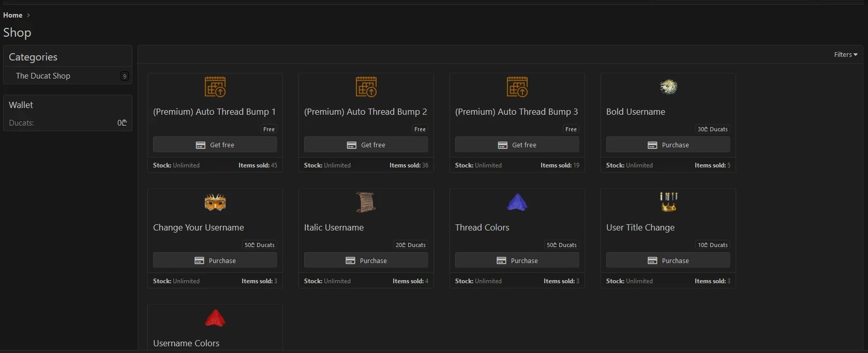This screenshot has width=868, height=353.
Task: Click the Categories panel heading
Action: [33, 57]
